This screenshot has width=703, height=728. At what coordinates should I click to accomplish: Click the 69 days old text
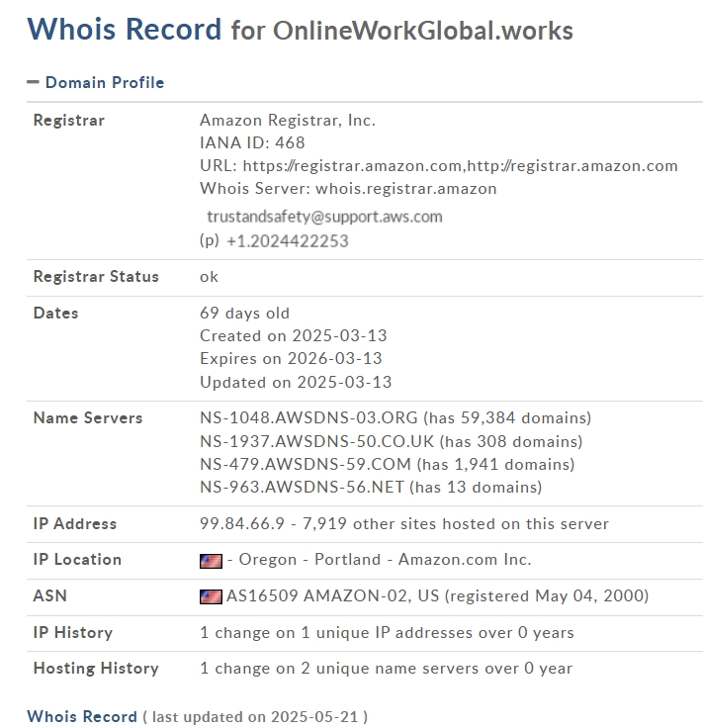244,313
